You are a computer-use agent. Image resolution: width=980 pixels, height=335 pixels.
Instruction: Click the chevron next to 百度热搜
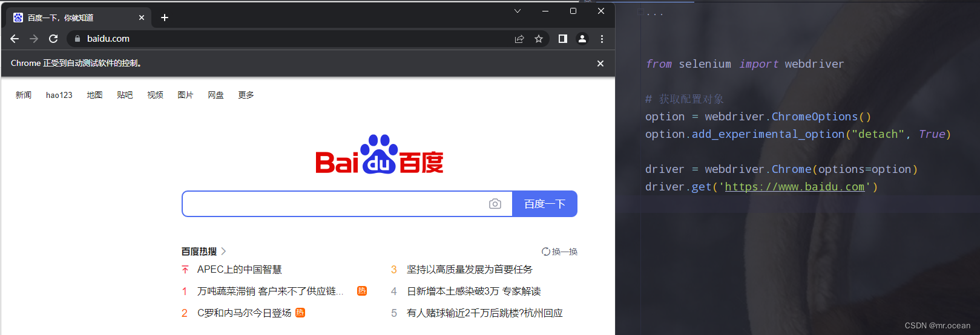pyautogui.click(x=223, y=251)
